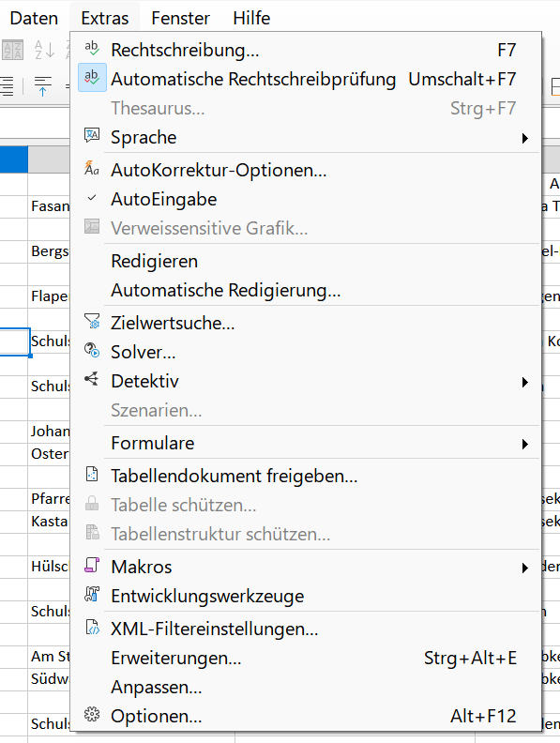The height and width of the screenshot is (743, 560).
Task: Click the Entwicklungswerkzeuge icon
Action: (92, 595)
